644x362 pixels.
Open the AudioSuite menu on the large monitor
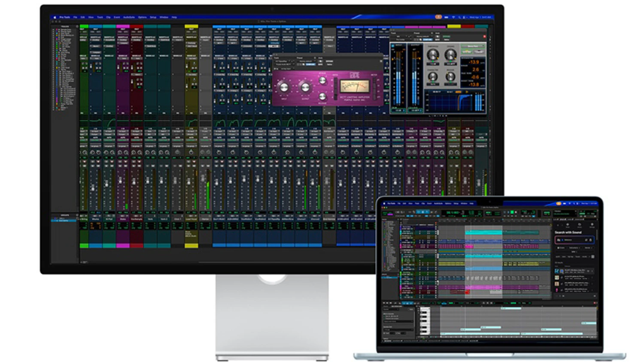point(129,17)
